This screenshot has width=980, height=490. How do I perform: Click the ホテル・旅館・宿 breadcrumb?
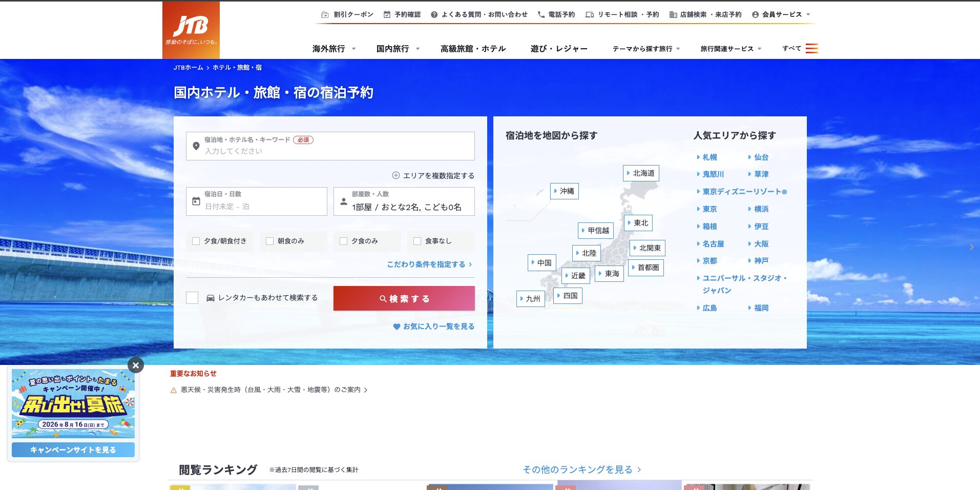click(x=237, y=68)
